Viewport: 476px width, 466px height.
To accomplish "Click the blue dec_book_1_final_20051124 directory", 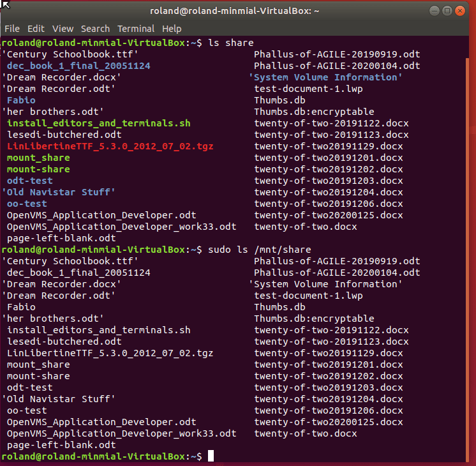I will click(x=78, y=66).
